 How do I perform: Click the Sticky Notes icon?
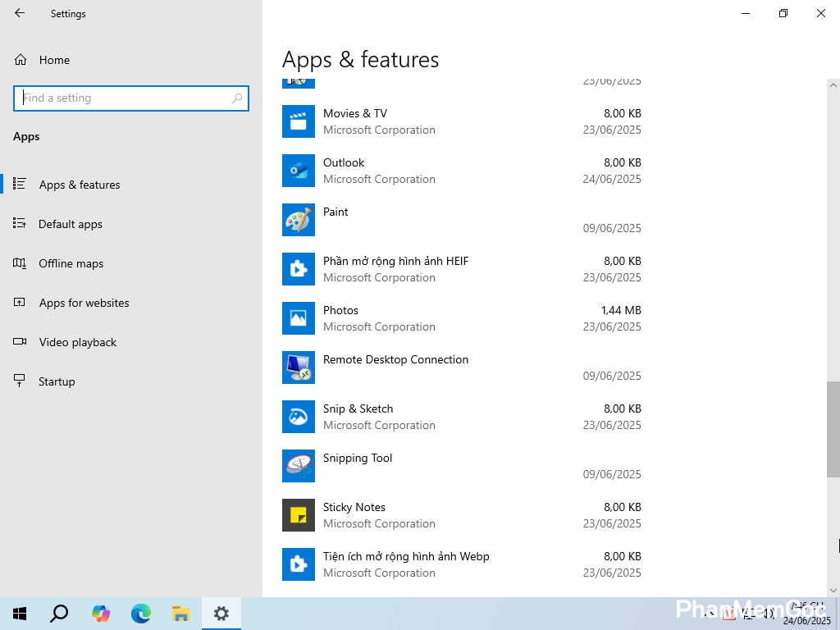299,515
